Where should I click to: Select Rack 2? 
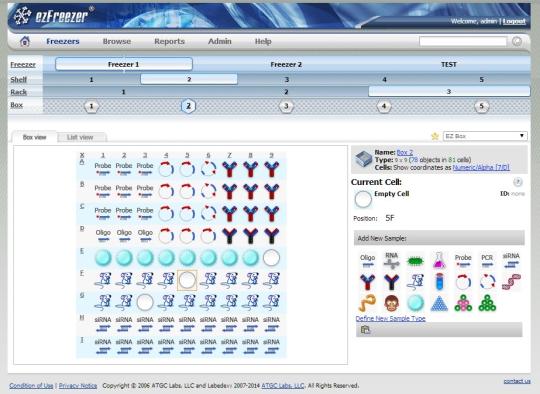286,92
